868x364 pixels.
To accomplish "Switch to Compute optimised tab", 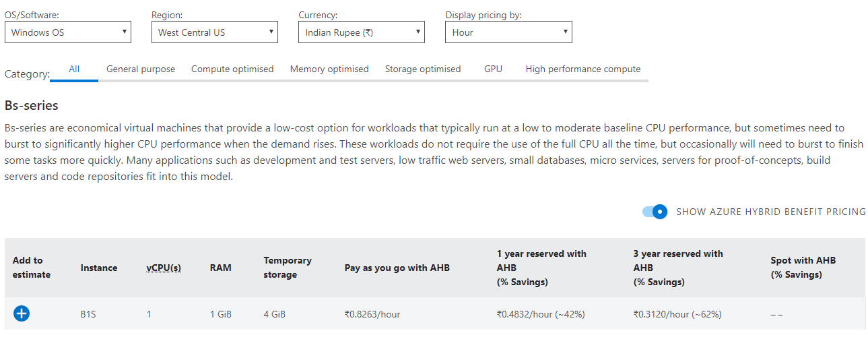I will [232, 69].
